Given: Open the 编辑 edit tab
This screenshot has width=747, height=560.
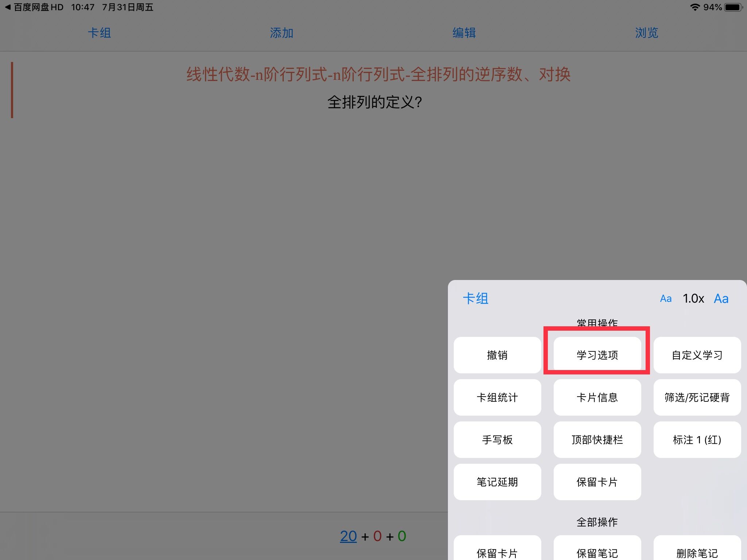Looking at the screenshot, I should 464,33.
